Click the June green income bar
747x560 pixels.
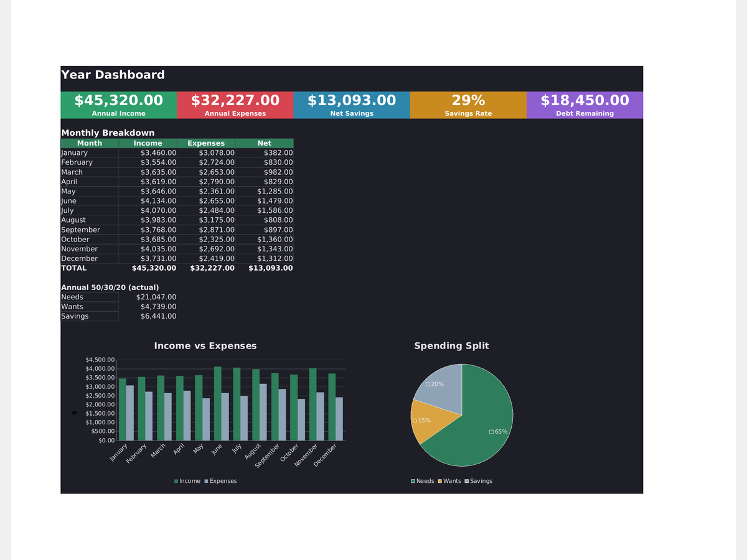(x=218, y=403)
